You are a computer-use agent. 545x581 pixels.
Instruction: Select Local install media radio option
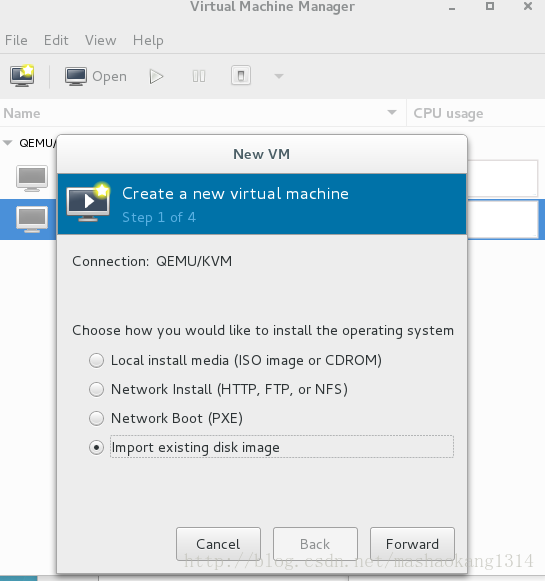(x=96, y=361)
